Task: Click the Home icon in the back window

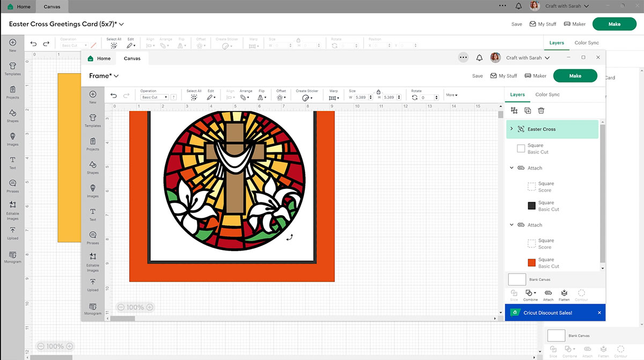Action: click(11, 6)
